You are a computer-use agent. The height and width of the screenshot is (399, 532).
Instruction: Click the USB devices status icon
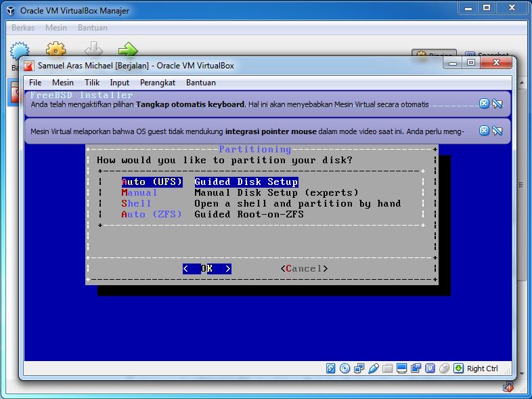373,368
